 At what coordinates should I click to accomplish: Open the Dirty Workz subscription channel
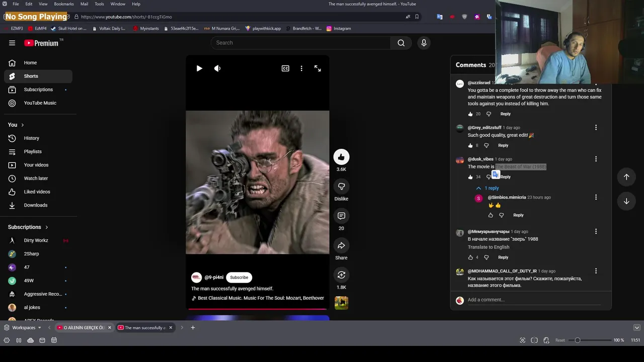tap(38, 240)
